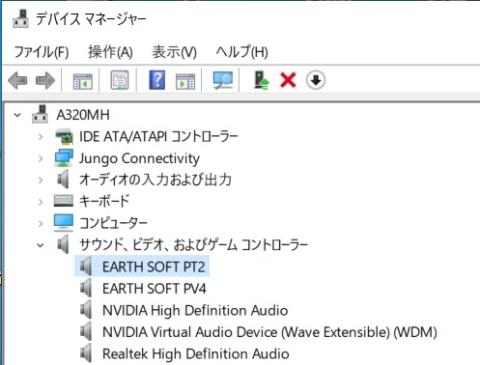The width and height of the screenshot is (480, 365).
Task: Click the サウンド、ビデオ category speaker icon
Action: point(63,244)
